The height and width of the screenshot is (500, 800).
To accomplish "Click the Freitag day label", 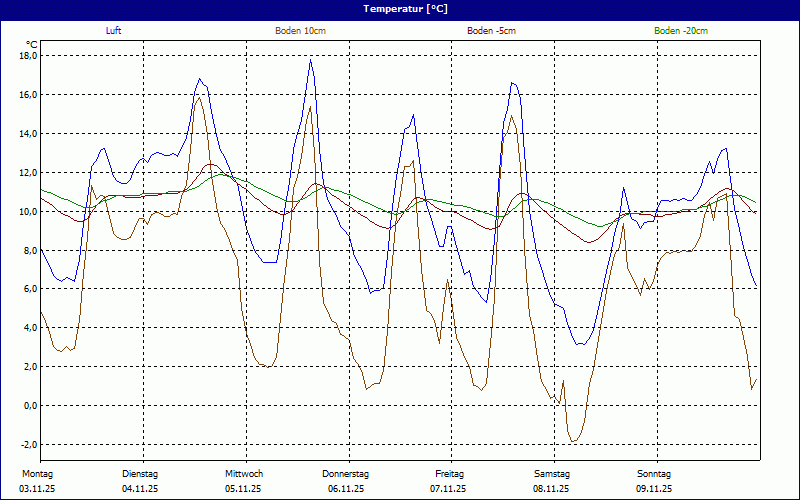I will pos(449,474).
